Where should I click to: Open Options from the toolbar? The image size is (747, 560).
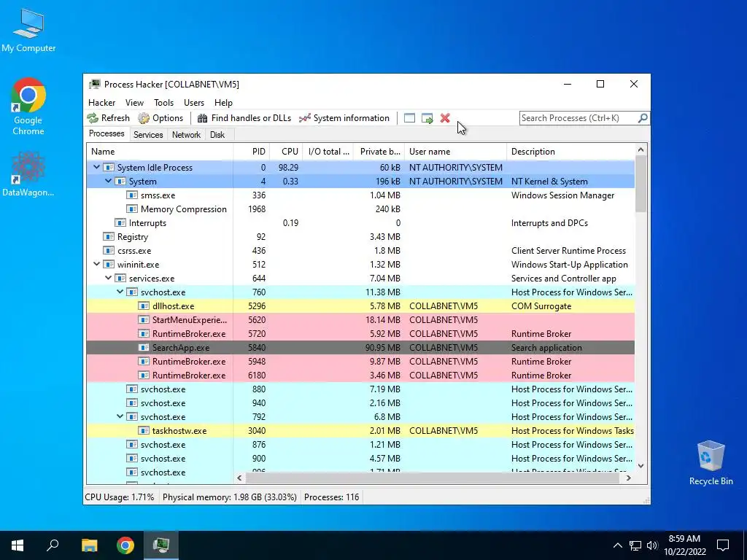tap(160, 118)
